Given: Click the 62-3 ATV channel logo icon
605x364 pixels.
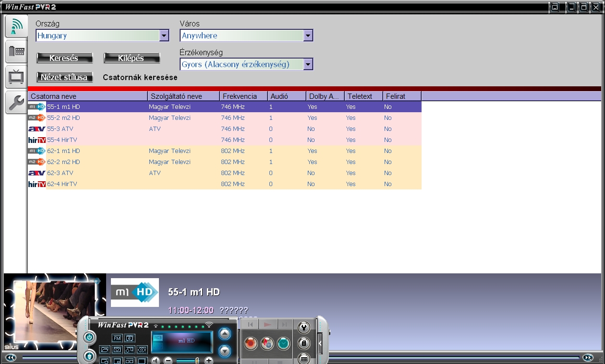Looking at the screenshot, I should (x=37, y=173).
